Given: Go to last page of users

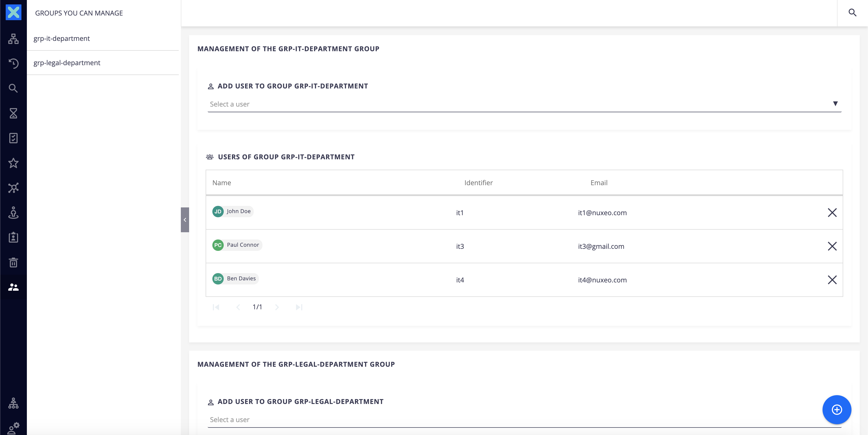Looking at the screenshot, I should (x=299, y=307).
